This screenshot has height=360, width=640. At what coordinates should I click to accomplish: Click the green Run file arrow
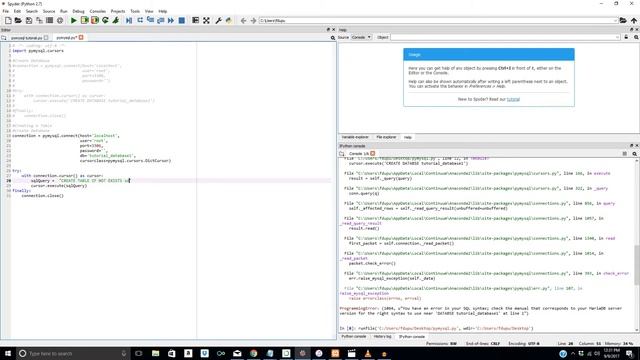[73, 20]
